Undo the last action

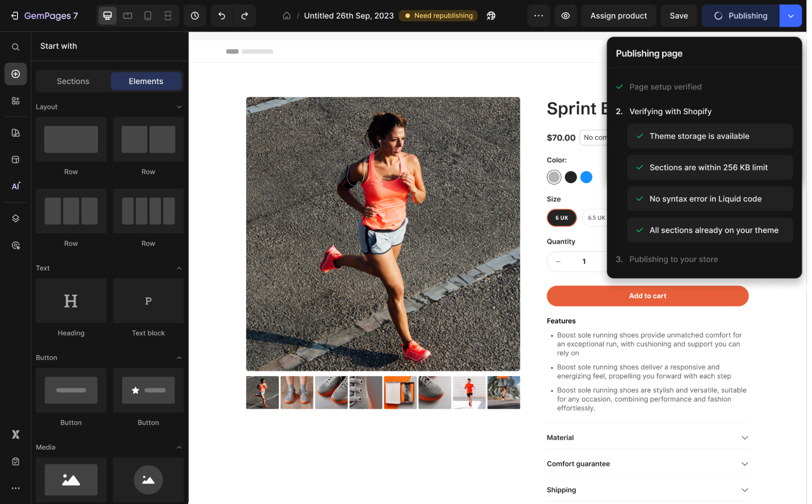coord(222,16)
